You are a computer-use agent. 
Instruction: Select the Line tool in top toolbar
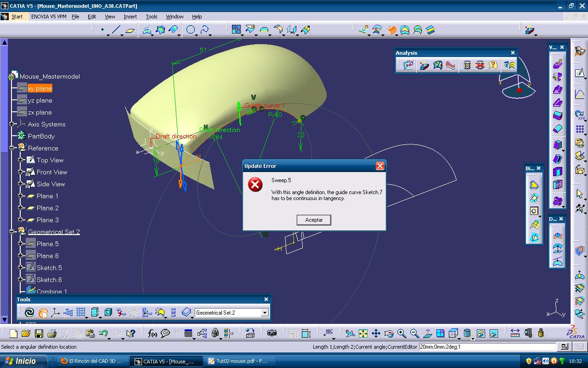click(116, 30)
